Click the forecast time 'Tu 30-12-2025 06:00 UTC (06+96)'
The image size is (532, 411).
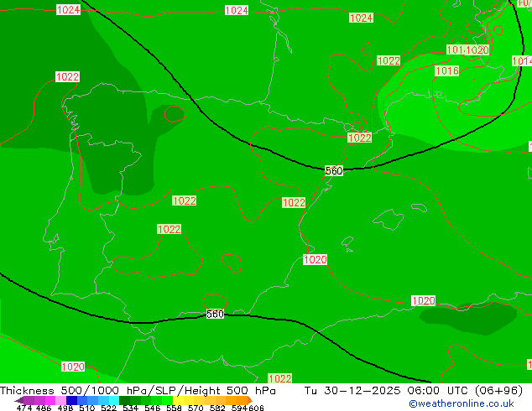tap(413, 391)
